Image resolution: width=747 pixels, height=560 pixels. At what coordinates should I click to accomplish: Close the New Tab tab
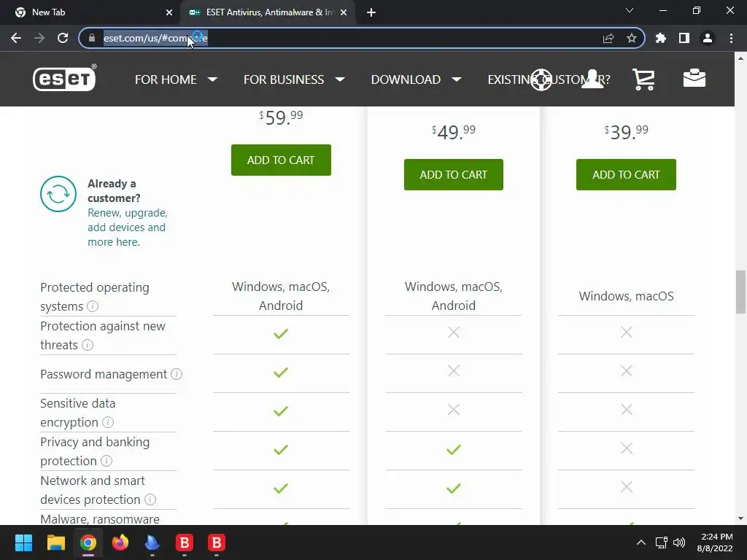tap(169, 12)
